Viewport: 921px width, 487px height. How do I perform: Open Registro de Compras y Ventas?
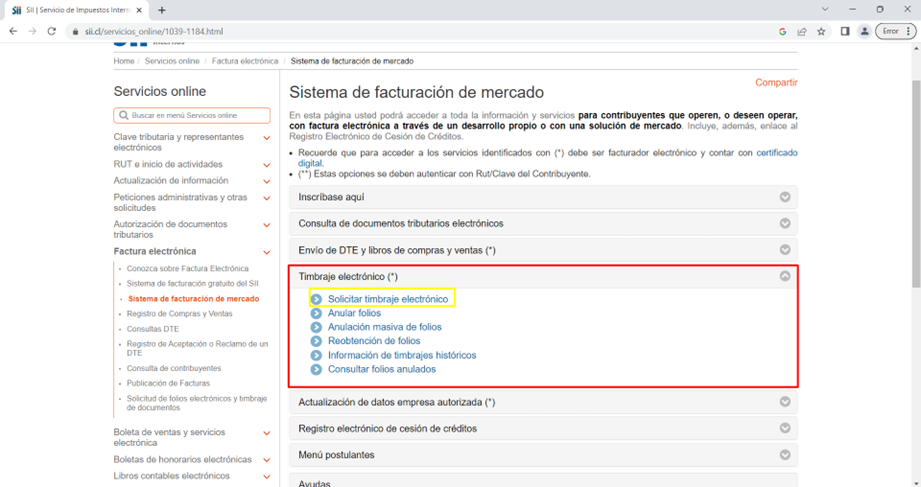tap(180, 314)
